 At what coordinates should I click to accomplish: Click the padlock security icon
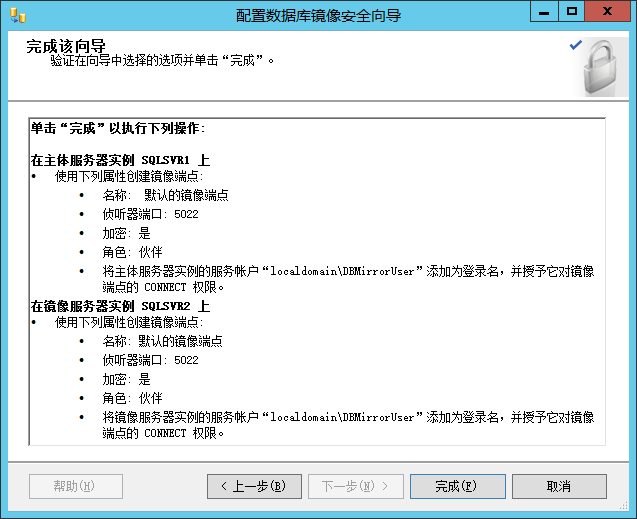pyautogui.click(x=603, y=69)
